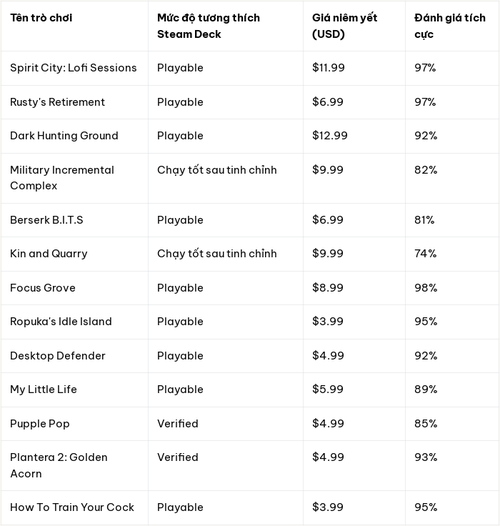
Task: Click the 'Đánh giá tích cực' column header
Action: 450,26
